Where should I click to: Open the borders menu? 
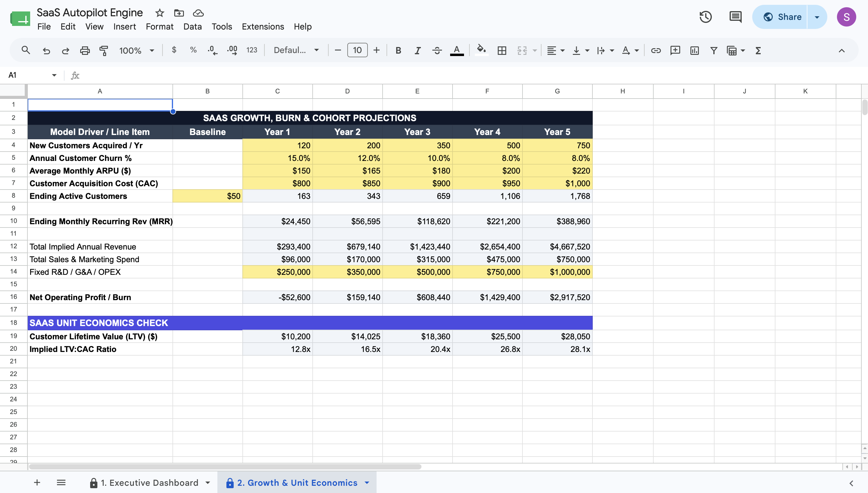coord(502,50)
